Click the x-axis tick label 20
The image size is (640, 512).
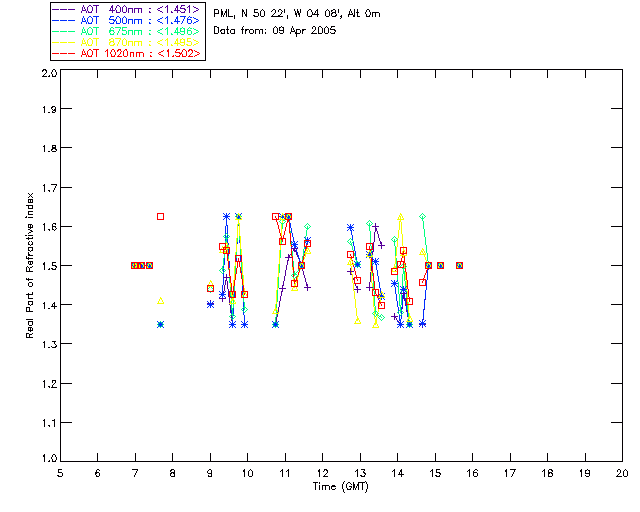(x=622, y=473)
